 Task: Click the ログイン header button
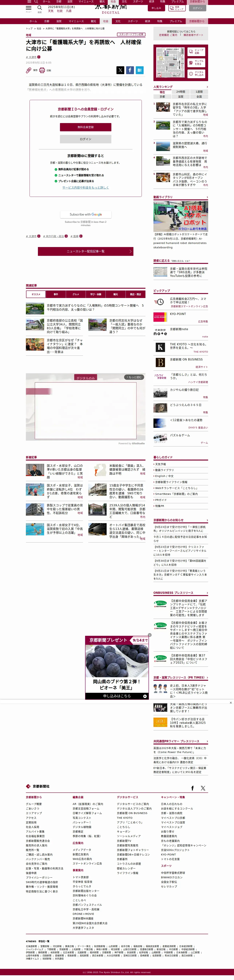[198, 8]
